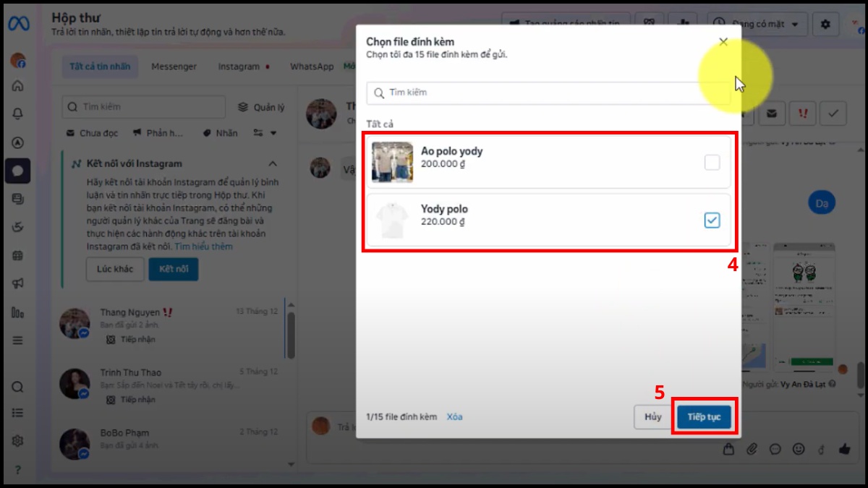Open the Thang Nguyen conversation

(x=172, y=325)
